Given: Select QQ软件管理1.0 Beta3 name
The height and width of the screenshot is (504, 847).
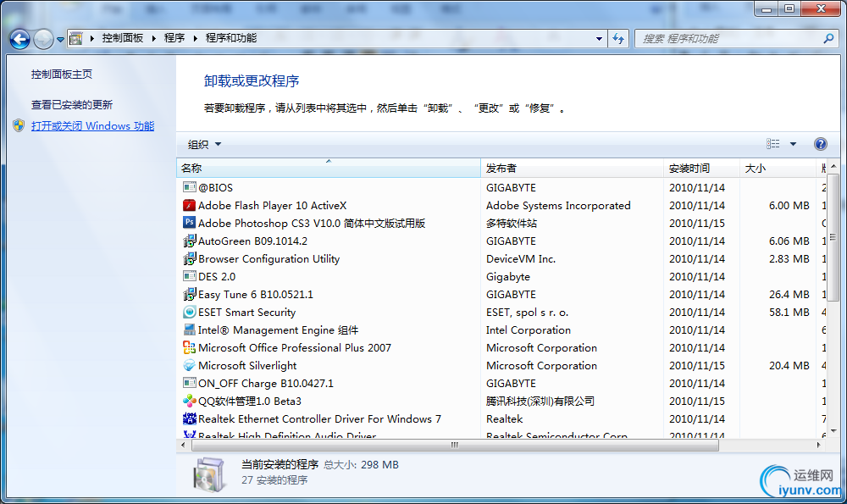Looking at the screenshot, I should pyautogui.click(x=250, y=401).
